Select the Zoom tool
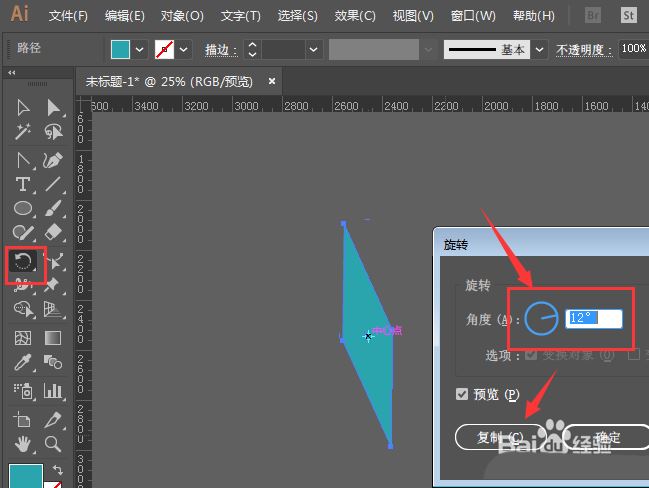 53,444
